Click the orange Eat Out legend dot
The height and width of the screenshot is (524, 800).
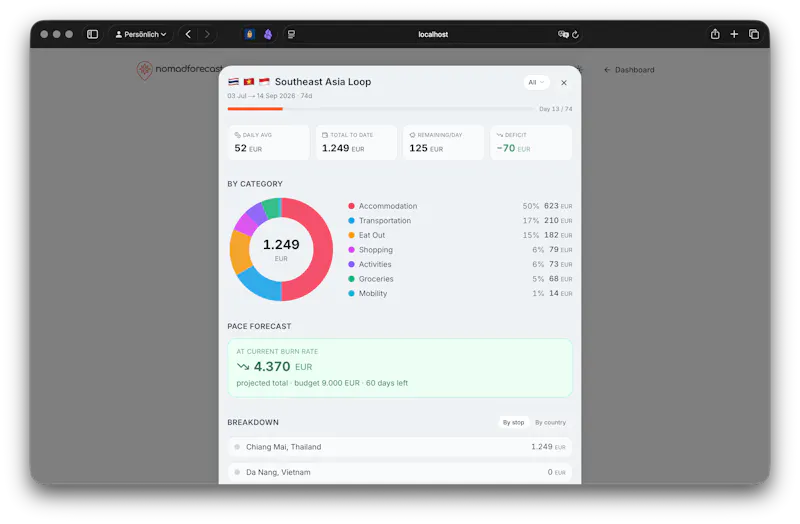pyautogui.click(x=352, y=235)
